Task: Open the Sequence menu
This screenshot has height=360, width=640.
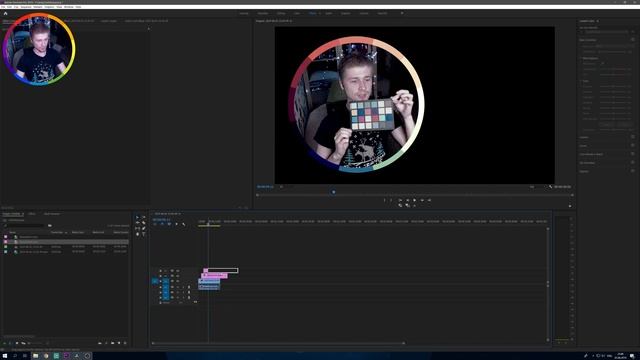Action: (26, 7)
